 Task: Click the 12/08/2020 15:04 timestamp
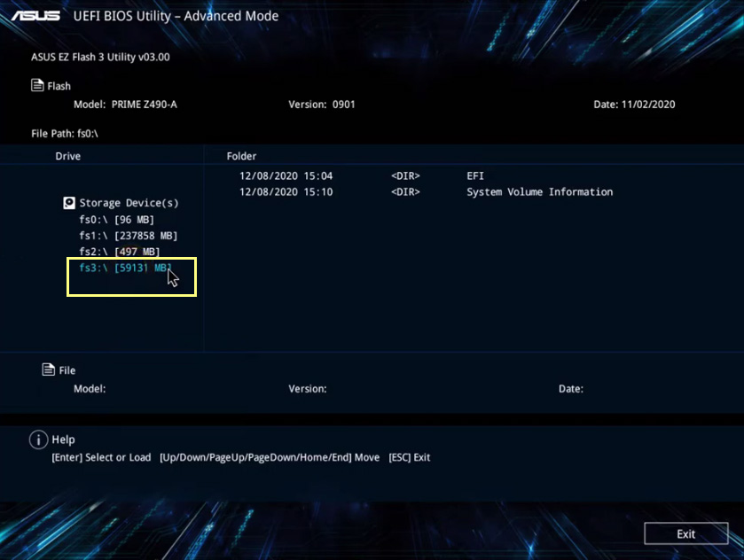pyautogui.click(x=286, y=176)
